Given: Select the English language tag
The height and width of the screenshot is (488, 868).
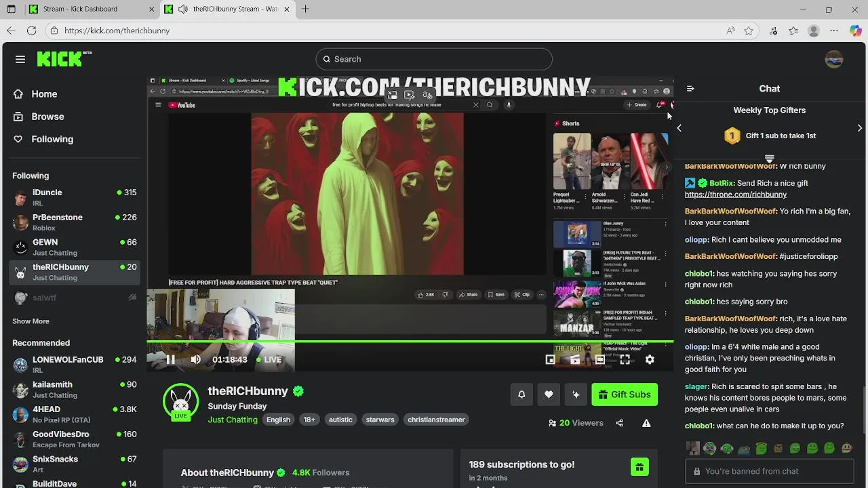Looking at the screenshot, I should coord(278,420).
